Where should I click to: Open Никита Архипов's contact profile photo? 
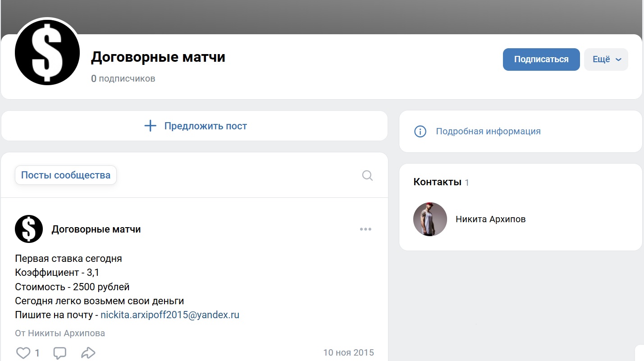tap(430, 219)
